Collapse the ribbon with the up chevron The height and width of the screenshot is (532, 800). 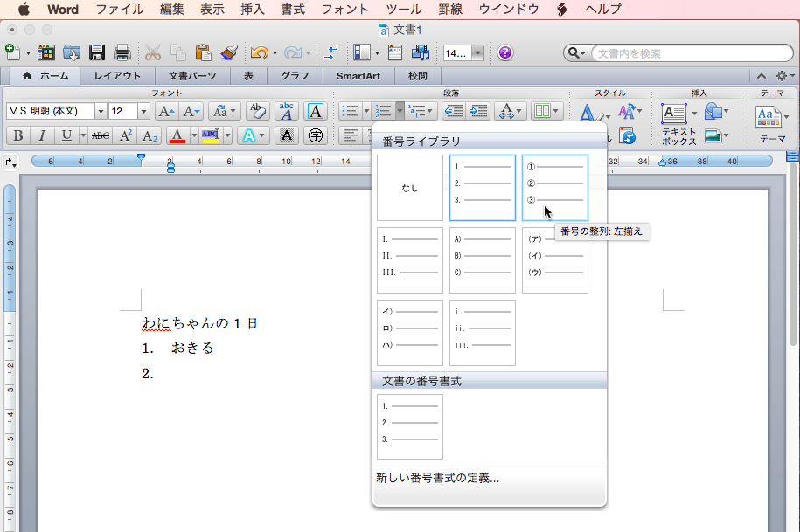click(x=762, y=76)
